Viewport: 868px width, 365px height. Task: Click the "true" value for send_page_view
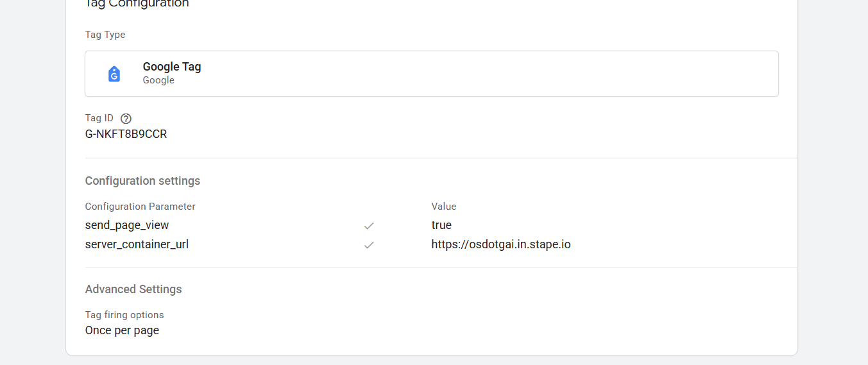pos(441,225)
